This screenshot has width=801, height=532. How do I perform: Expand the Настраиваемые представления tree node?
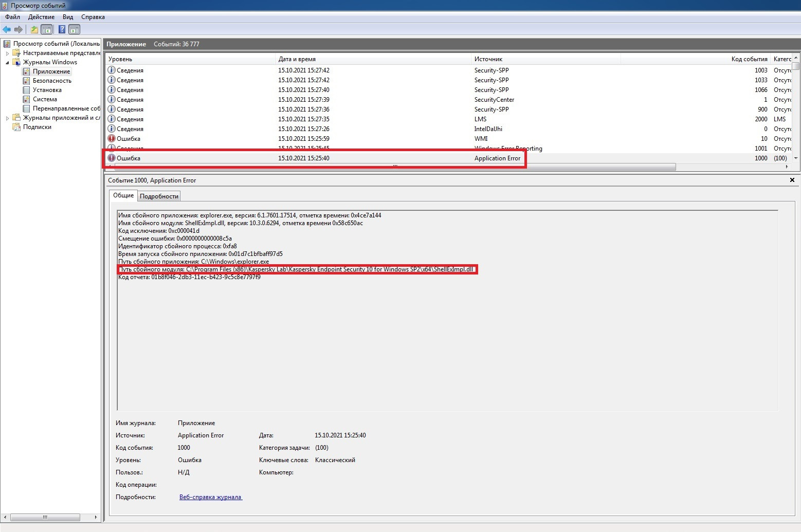click(x=7, y=53)
